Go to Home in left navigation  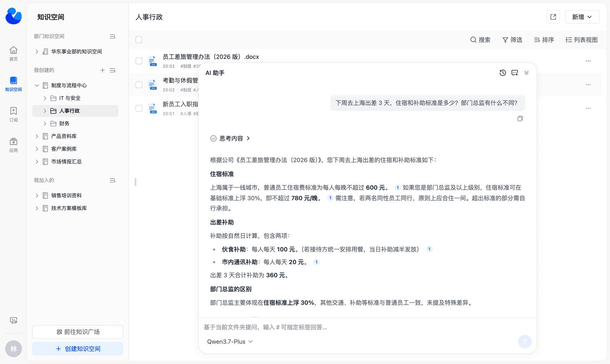(x=13, y=53)
